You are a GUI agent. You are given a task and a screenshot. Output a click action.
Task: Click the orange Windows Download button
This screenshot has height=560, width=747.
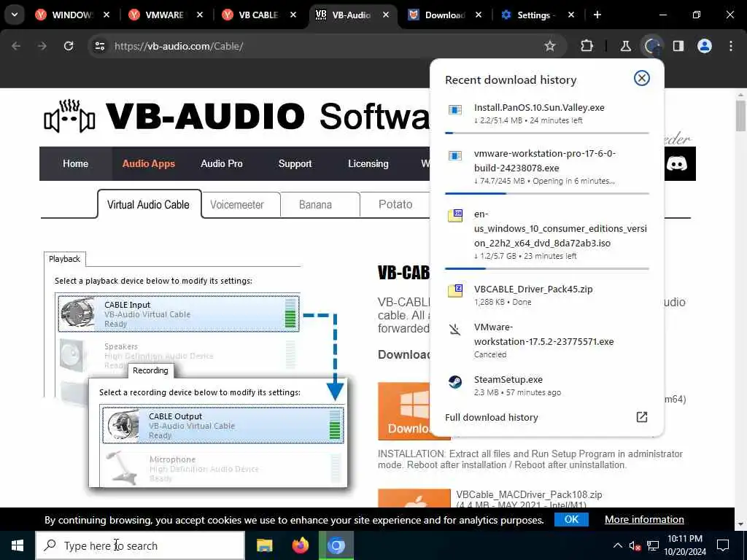(x=404, y=411)
